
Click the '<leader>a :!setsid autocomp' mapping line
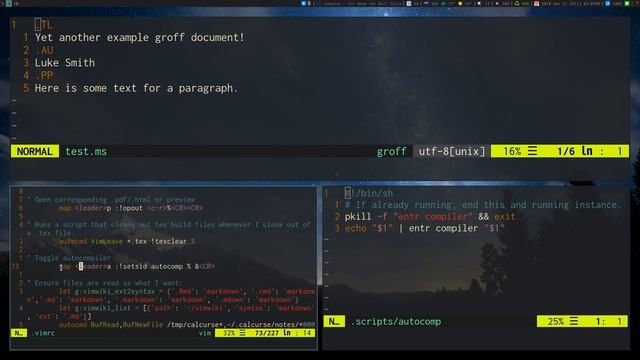pos(137,267)
